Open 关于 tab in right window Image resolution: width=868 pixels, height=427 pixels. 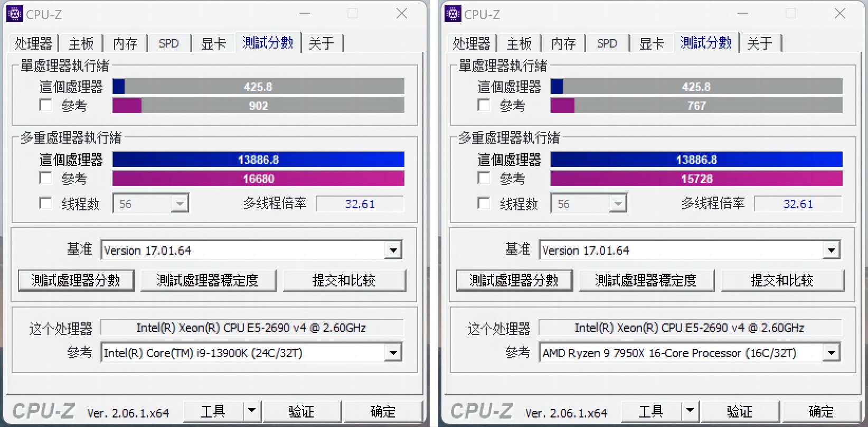tap(760, 43)
